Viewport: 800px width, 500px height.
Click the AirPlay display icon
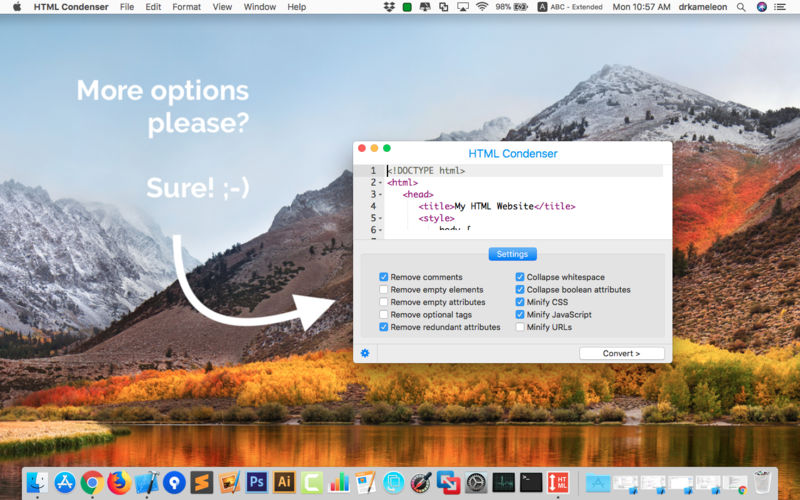[x=463, y=7]
